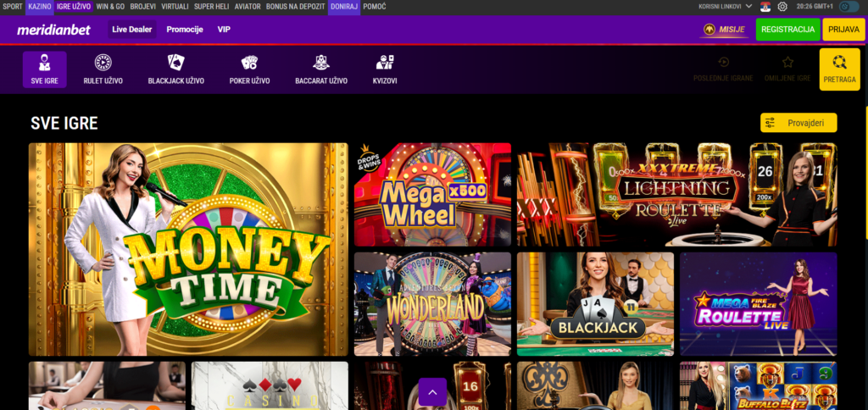Select the Blackjack Uživo category icon
The width and height of the screenshot is (868, 410).
coord(175,69)
